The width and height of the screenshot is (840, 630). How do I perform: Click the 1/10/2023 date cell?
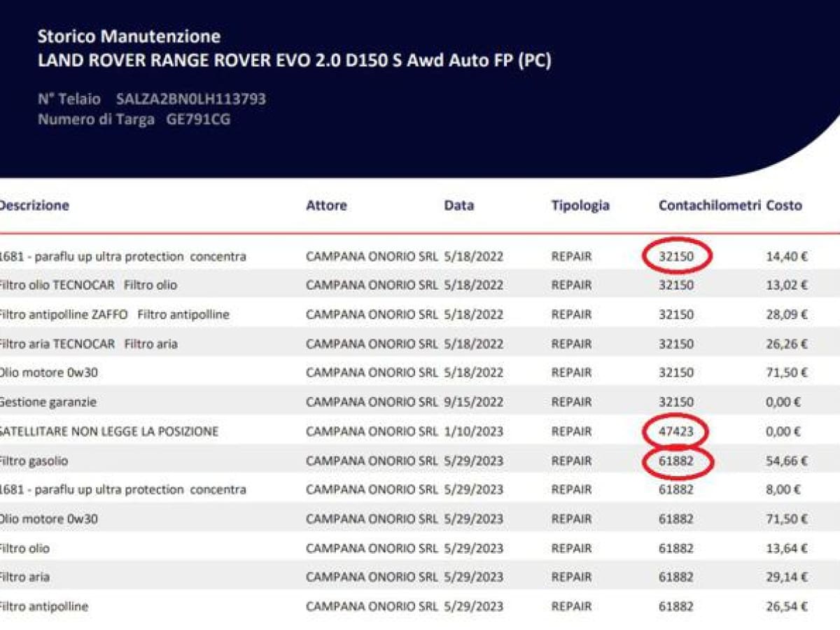coord(474,432)
